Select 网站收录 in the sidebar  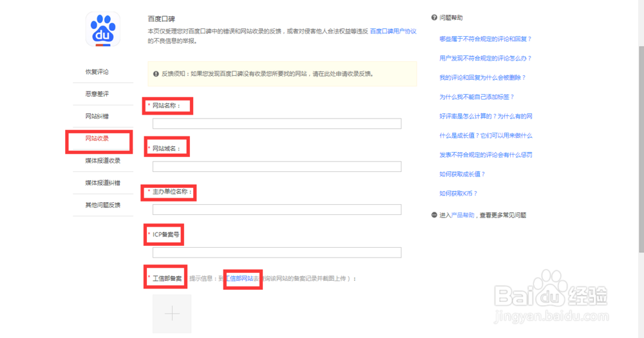tap(97, 138)
